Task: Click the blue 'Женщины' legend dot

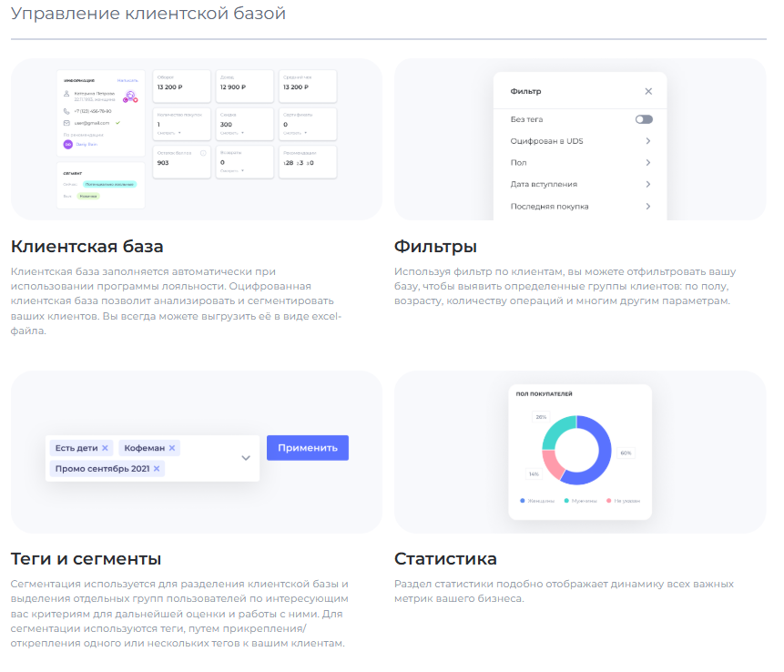Action: pos(523,501)
